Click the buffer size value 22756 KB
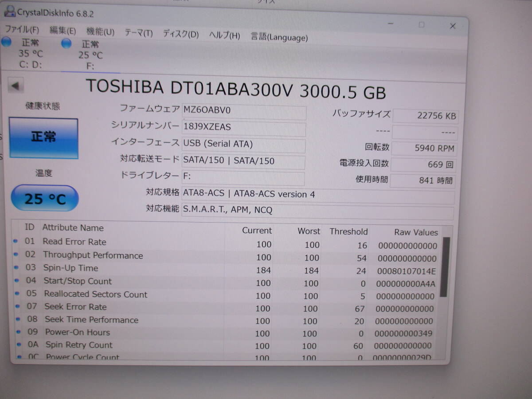 pyautogui.click(x=425, y=116)
